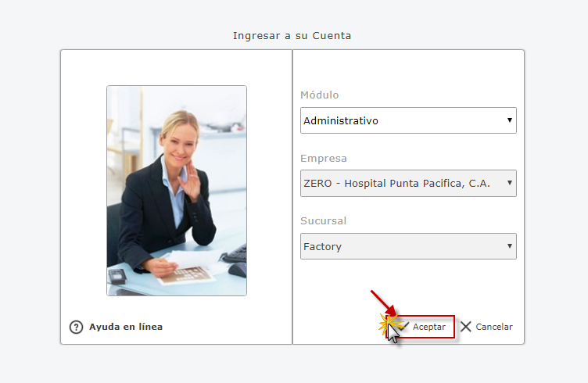Click the Módulo field label
This screenshot has height=383, width=588.
pyautogui.click(x=320, y=95)
